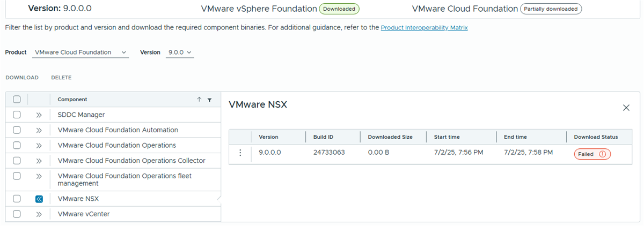The image size is (644, 226).
Task: Open the Product dropdown
Action: tap(80, 52)
